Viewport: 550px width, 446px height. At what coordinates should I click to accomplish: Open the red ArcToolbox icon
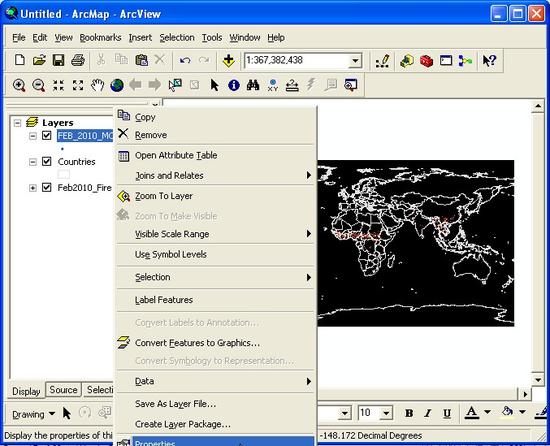tap(426, 61)
